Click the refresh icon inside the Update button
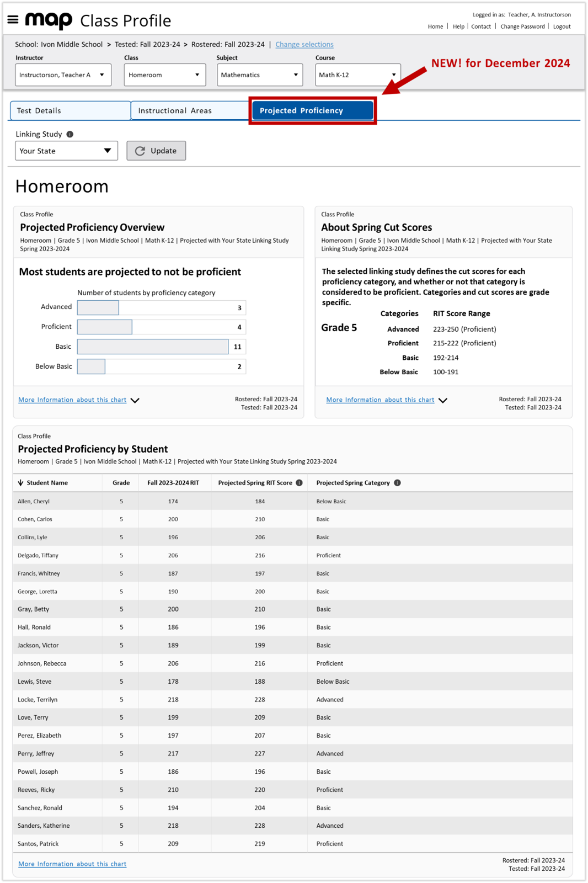The image size is (588, 883). [x=141, y=150]
